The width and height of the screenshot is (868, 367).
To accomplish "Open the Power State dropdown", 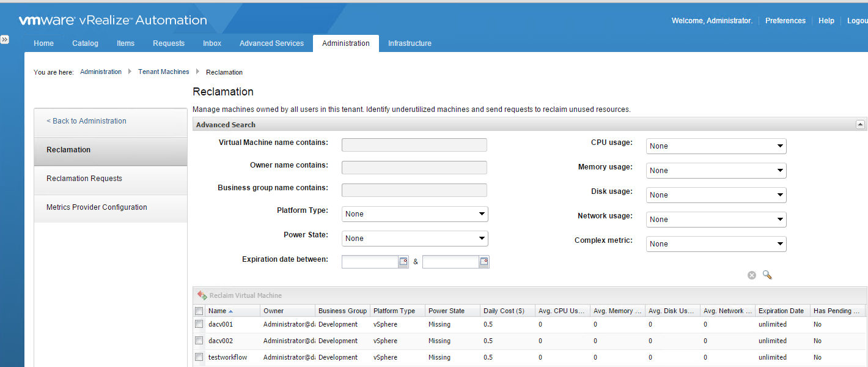I will (x=415, y=239).
